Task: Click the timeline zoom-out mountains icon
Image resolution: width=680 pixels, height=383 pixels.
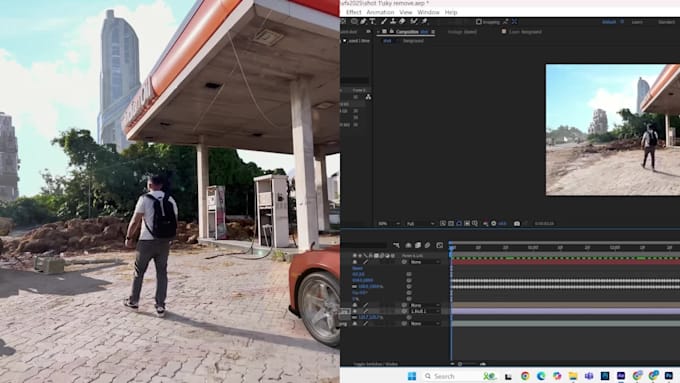Action: 452,364
